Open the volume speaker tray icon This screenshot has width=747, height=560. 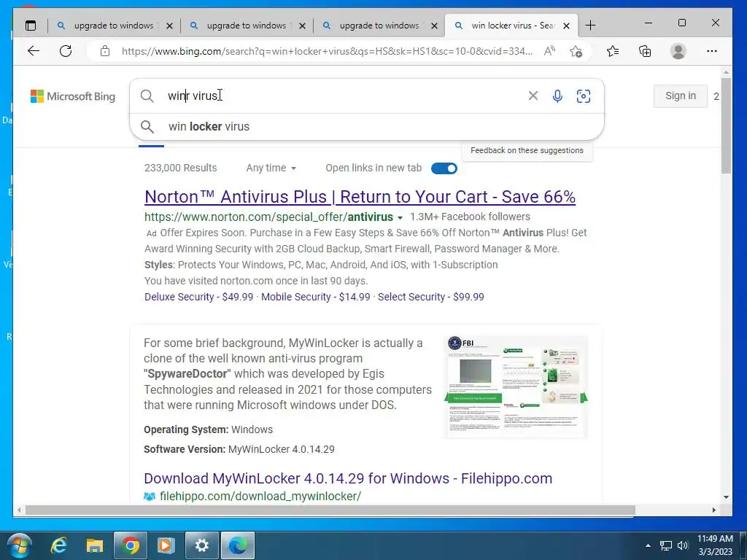tap(683, 545)
